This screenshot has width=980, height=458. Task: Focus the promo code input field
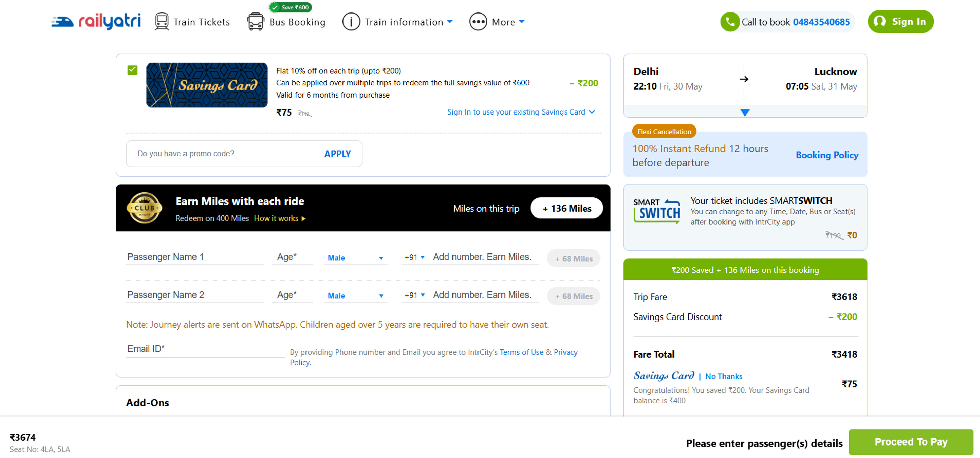[226, 154]
